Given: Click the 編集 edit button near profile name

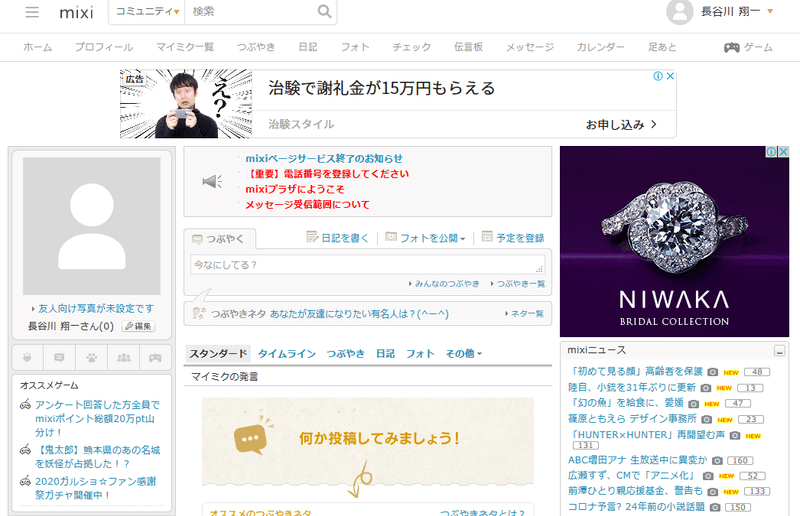Looking at the screenshot, I should [x=138, y=326].
